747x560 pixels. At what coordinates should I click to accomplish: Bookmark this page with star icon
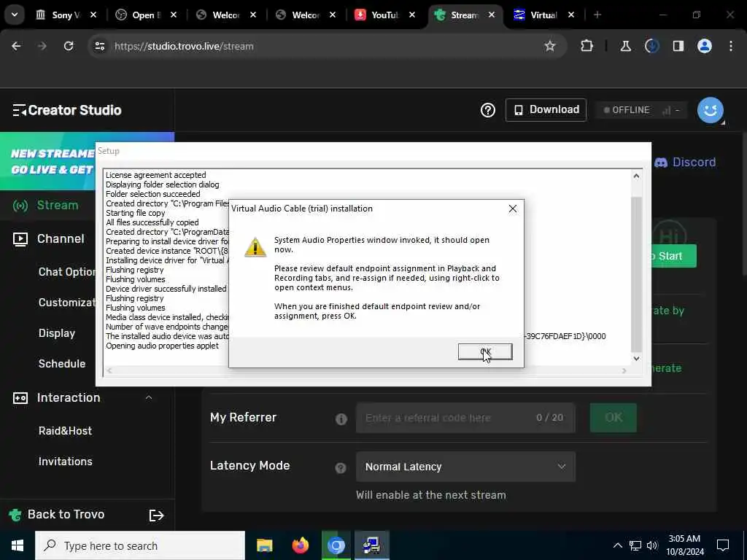click(x=550, y=46)
